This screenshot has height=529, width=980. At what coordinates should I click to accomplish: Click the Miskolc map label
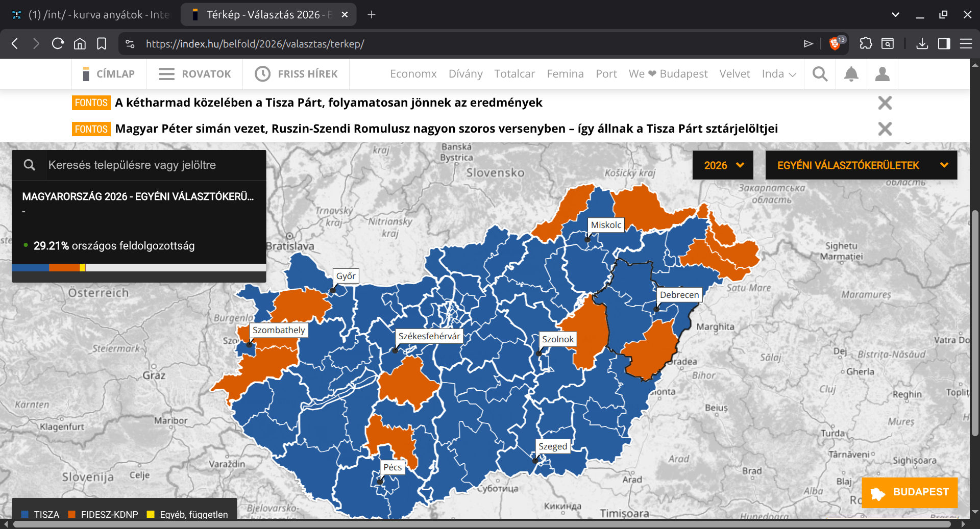click(x=606, y=225)
